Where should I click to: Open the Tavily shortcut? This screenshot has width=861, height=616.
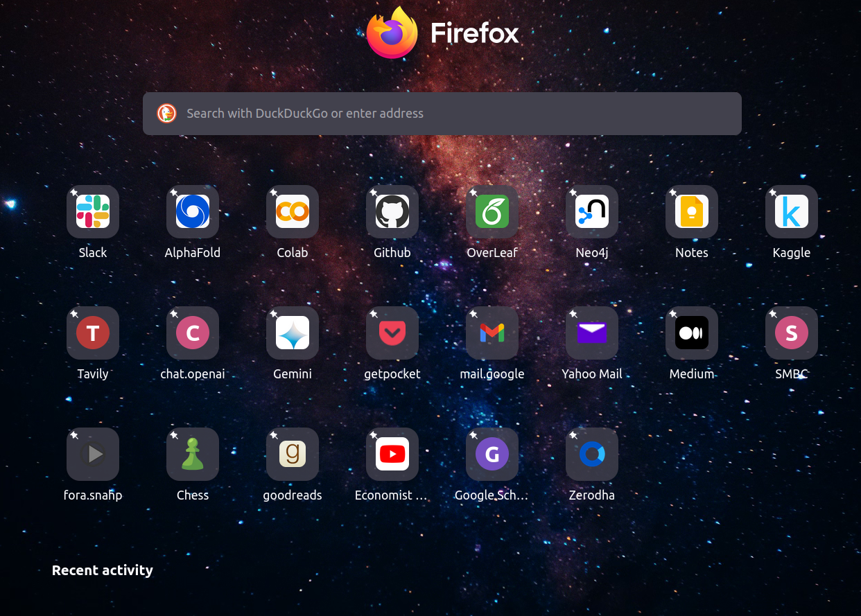pyautogui.click(x=93, y=333)
